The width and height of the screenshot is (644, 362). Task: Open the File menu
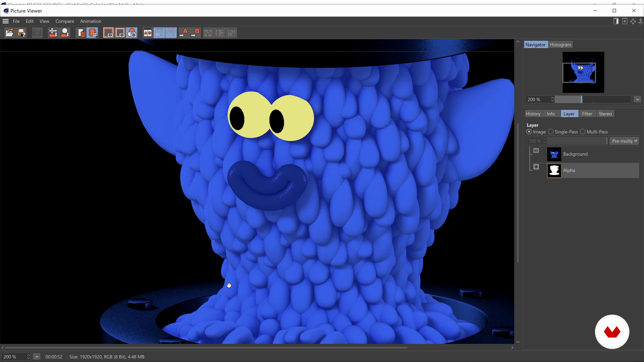point(16,21)
